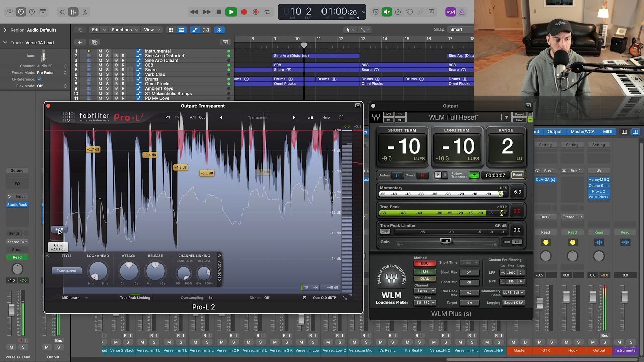This screenshot has width=644, height=362.
Task: Mute the Instrumental track
Action: pyautogui.click(x=100, y=51)
